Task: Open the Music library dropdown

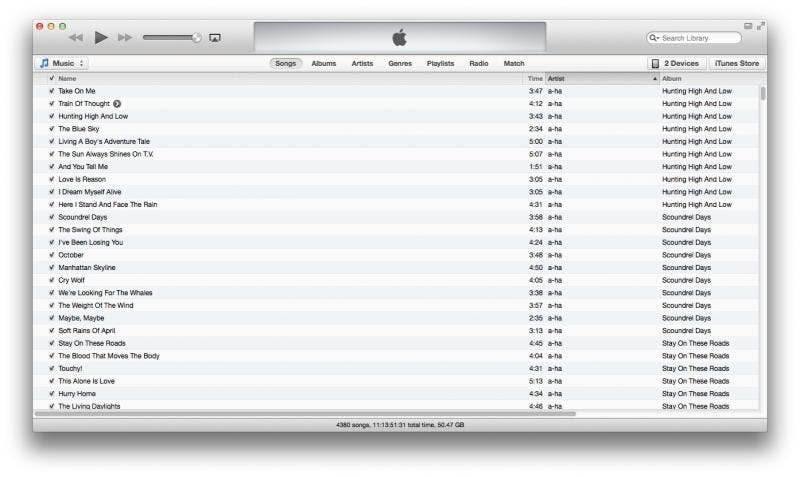Action: coord(61,63)
